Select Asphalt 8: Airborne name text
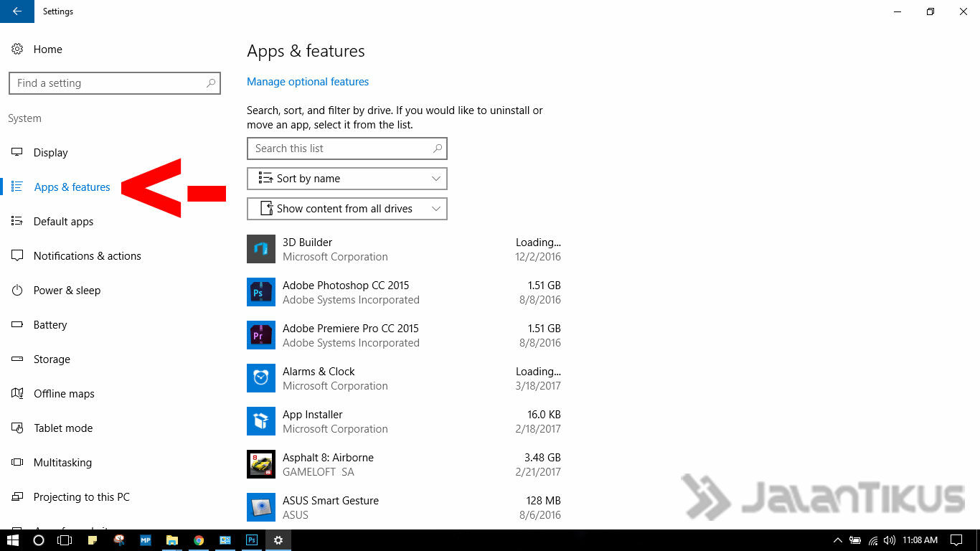 point(328,458)
